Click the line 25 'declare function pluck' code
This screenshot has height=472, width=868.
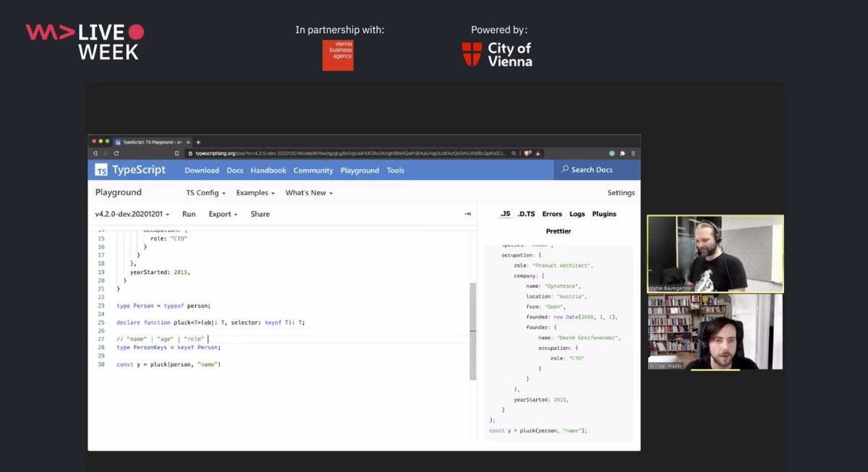(x=210, y=322)
